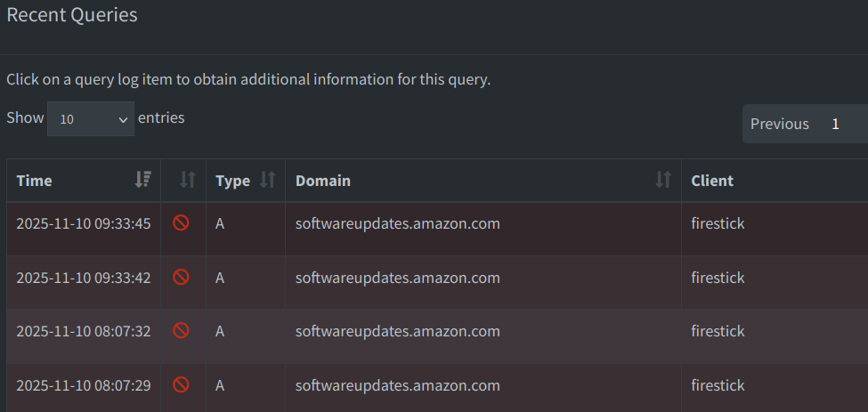This screenshot has height=412, width=868.
Task: Click the Client column header
Action: (712, 181)
